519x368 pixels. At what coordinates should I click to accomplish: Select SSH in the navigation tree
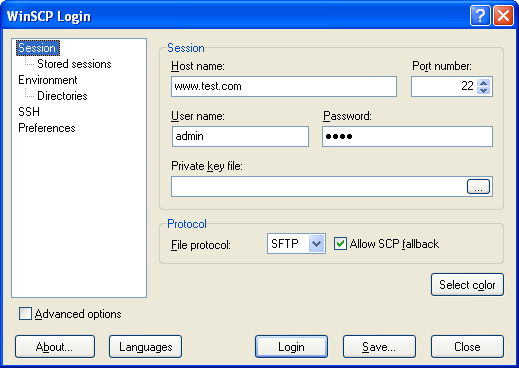pyautogui.click(x=29, y=112)
